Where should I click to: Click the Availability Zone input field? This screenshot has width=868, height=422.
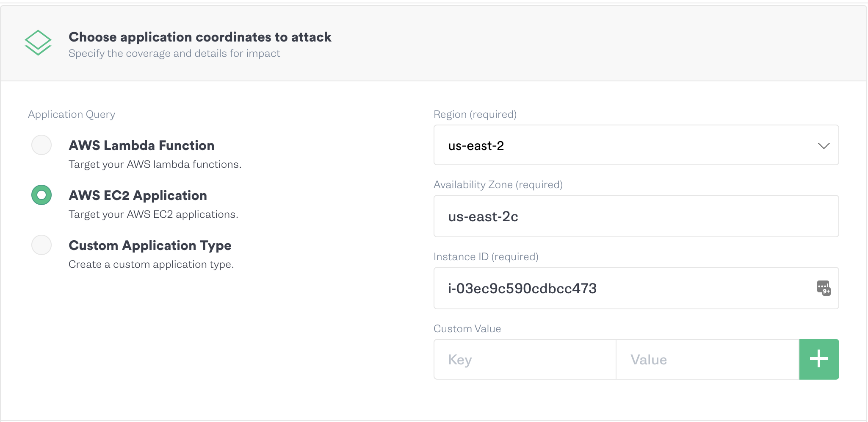[x=636, y=216]
